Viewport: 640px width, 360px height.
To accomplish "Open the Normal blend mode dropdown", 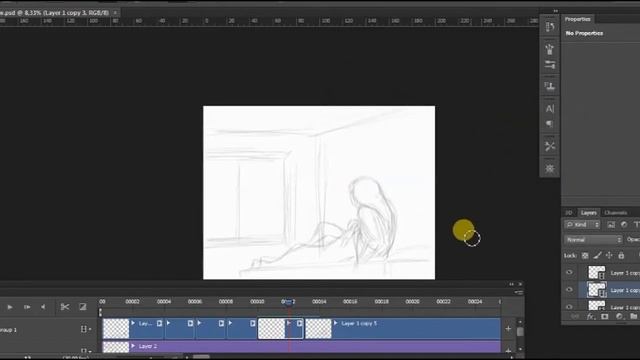I will click(x=593, y=240).
